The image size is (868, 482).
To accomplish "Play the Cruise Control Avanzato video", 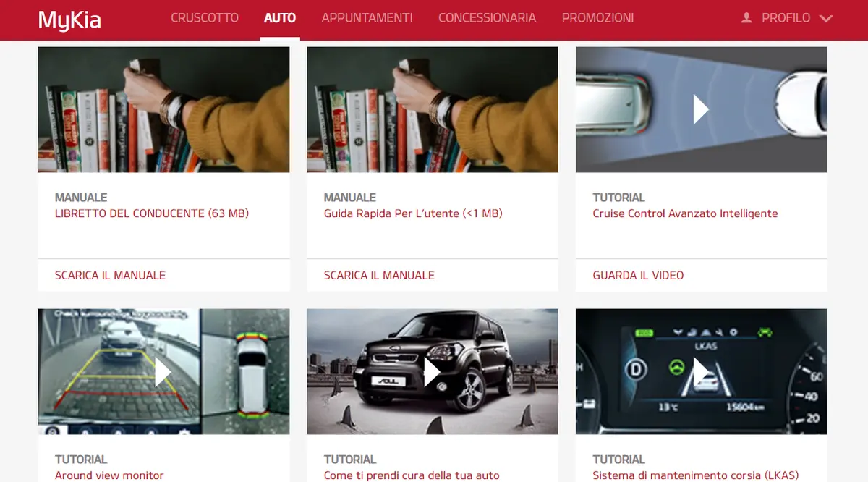I will coord(701,109).
